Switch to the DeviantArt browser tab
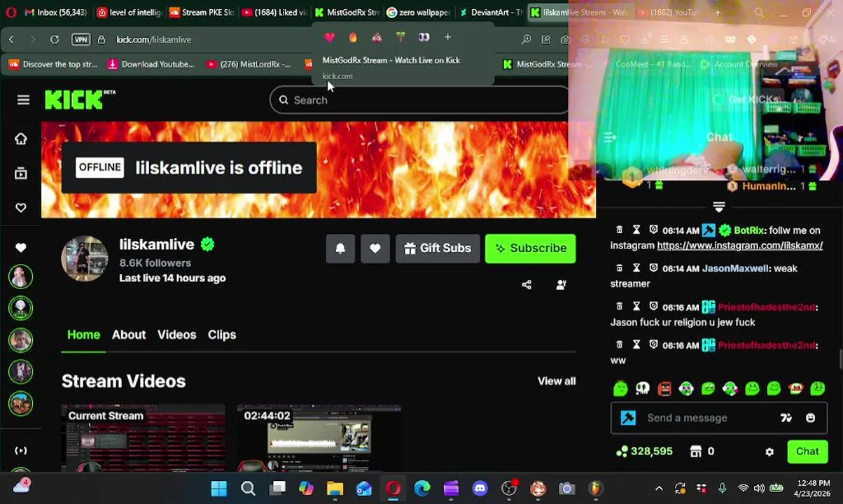Image resolution: width=843 pixels, height=504 pixels. pos(492,12)
